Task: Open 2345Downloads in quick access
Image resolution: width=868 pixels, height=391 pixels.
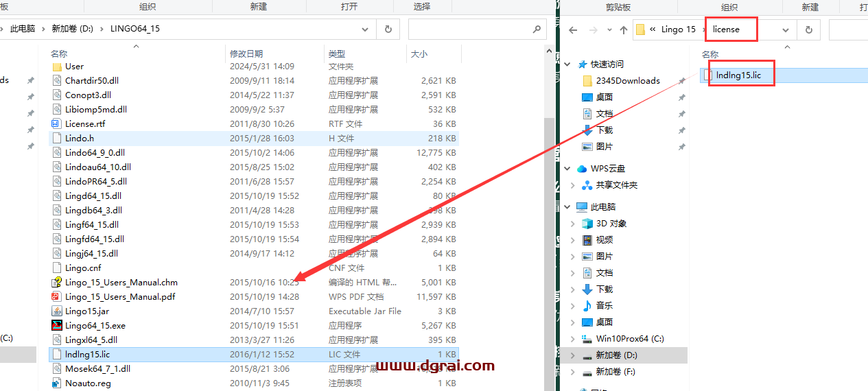Action: click(x=628, y=80)
